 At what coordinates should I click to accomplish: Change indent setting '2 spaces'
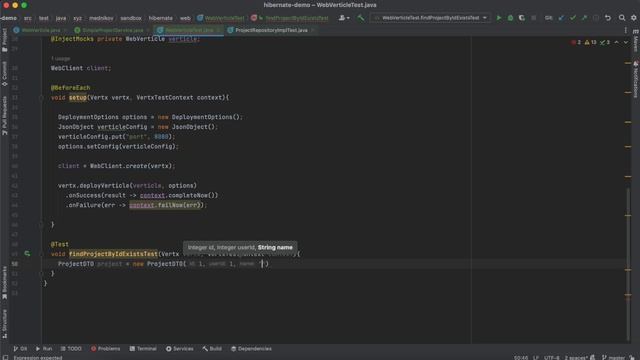point(576,358)
